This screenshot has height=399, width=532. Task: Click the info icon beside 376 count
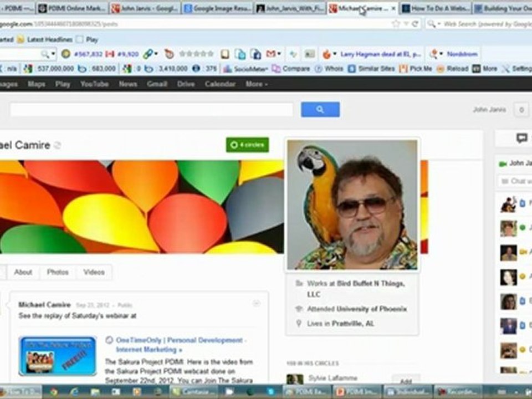pos(196,69)
